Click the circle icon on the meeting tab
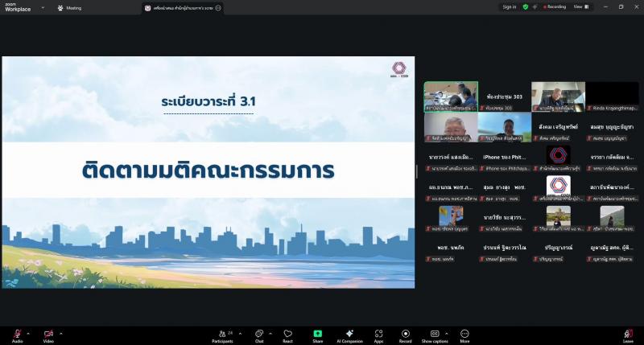Viewport: 644px width, 345px height. click(218, 8)
